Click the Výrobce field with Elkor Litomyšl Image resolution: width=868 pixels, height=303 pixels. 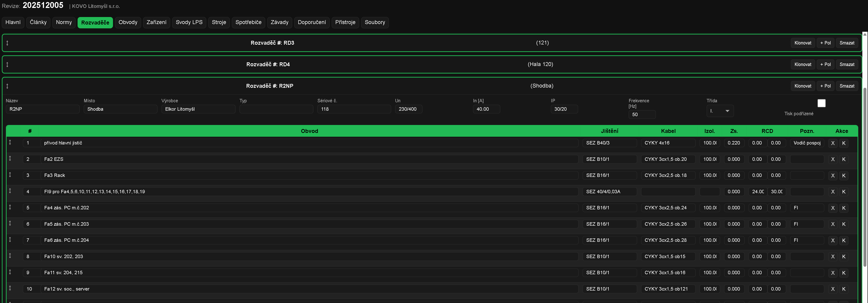[x=198, y=109]
